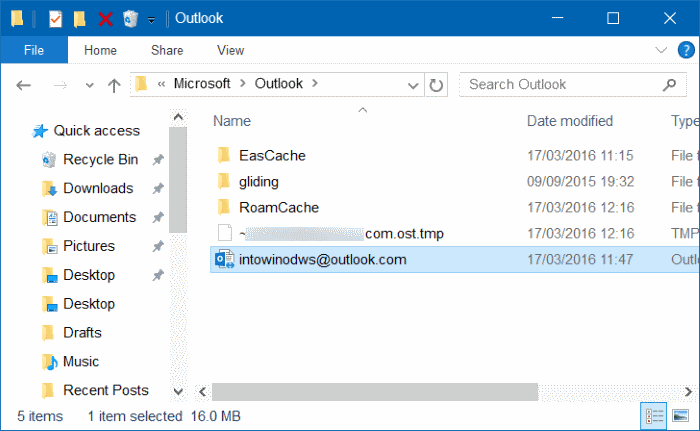
Task: Open the File menu
Action: click(34, 50)
